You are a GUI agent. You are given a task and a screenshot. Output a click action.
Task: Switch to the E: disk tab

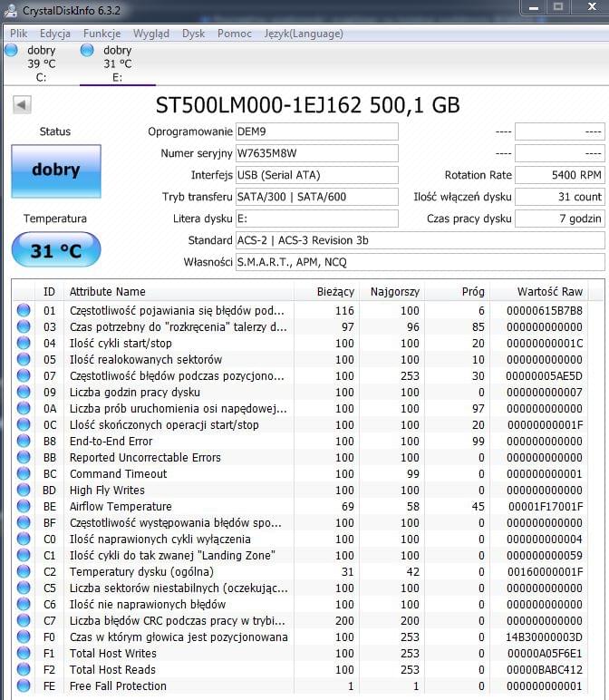coord(118,63)
